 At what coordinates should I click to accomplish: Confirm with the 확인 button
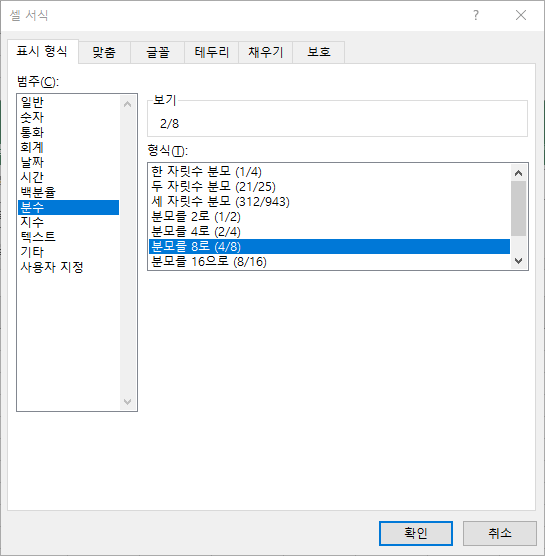[x=416, y=533]
